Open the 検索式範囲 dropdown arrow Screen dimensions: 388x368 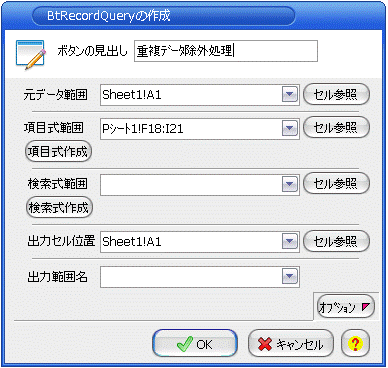pos(289,184)
